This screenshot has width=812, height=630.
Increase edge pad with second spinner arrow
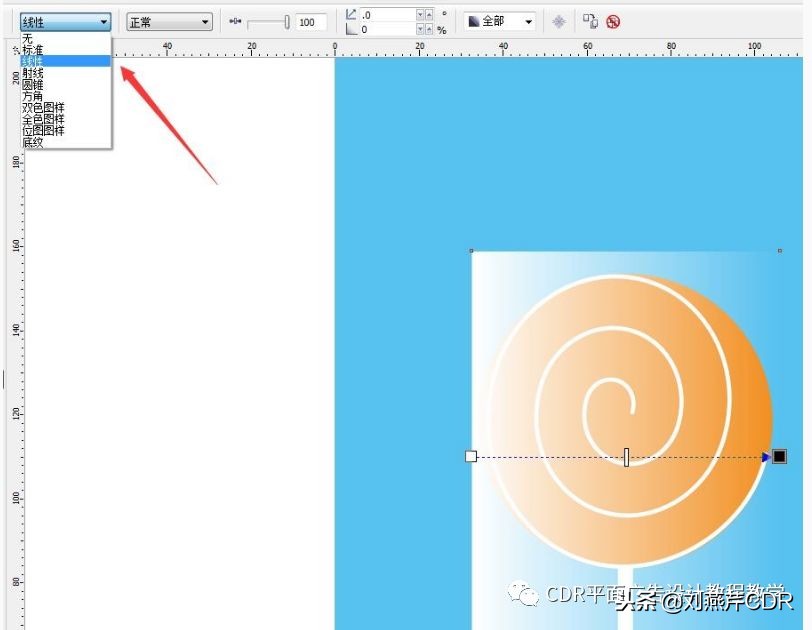point(429,30)
